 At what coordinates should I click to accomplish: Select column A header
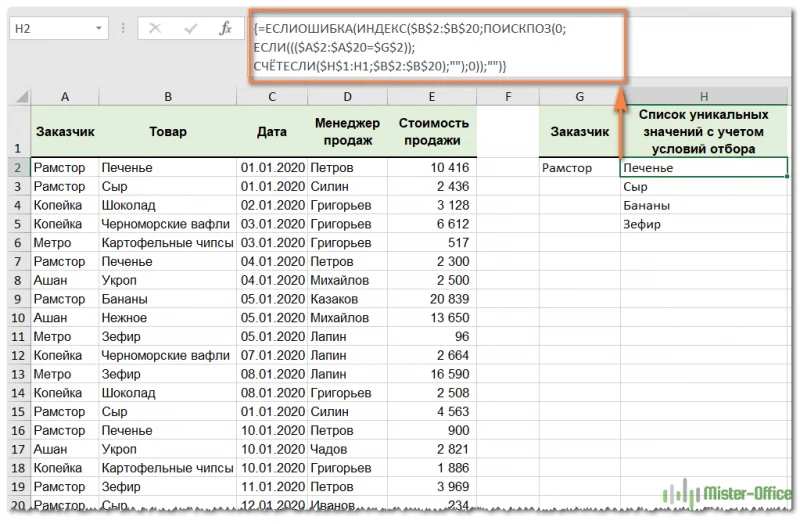pyautogui.click(x=65, y=96)
